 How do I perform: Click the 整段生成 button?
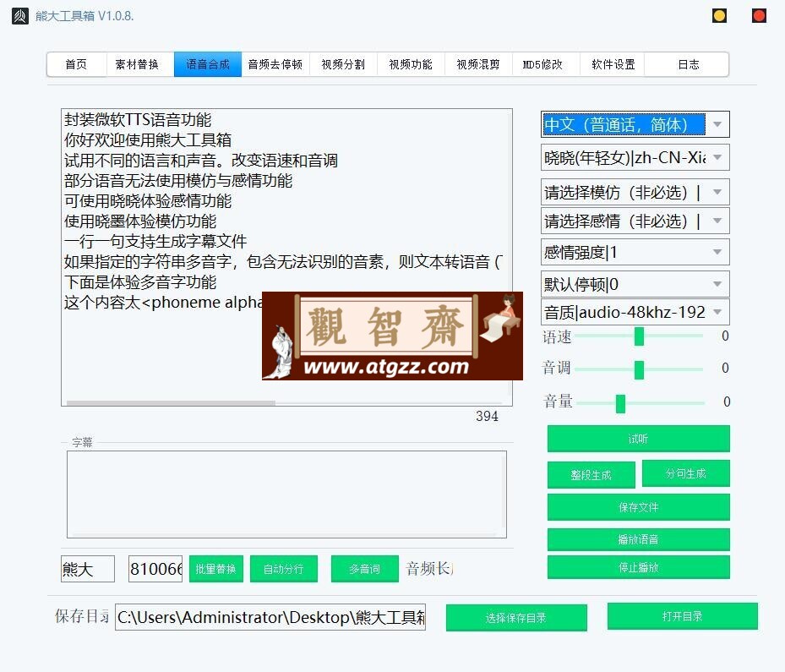click(x=591, y=475)
